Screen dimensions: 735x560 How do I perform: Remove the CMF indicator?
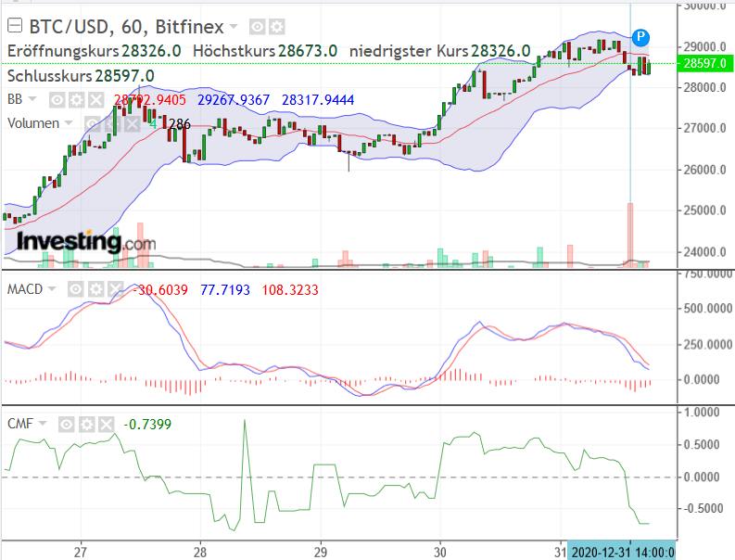(x=106, y=425)
